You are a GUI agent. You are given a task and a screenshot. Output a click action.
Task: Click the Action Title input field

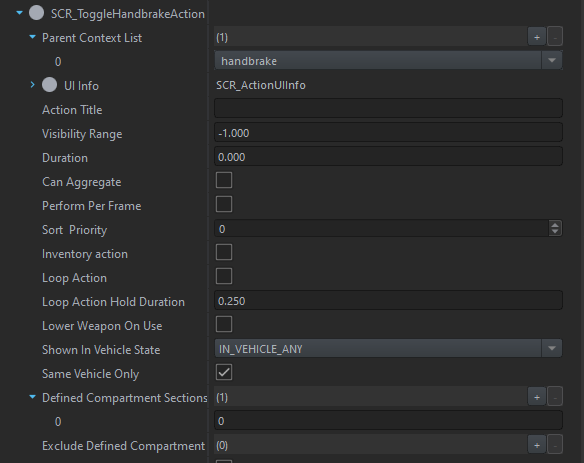[x=388, y=108]
